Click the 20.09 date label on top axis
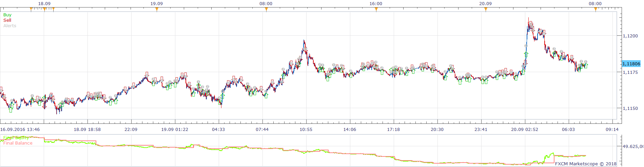644x167 pixels. [486, 4]
